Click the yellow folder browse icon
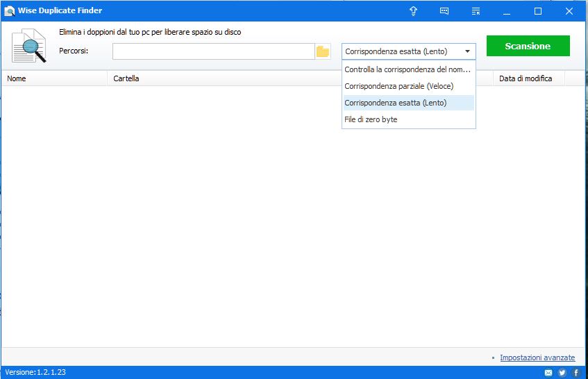The image size is (588, 379). (323, 51)
